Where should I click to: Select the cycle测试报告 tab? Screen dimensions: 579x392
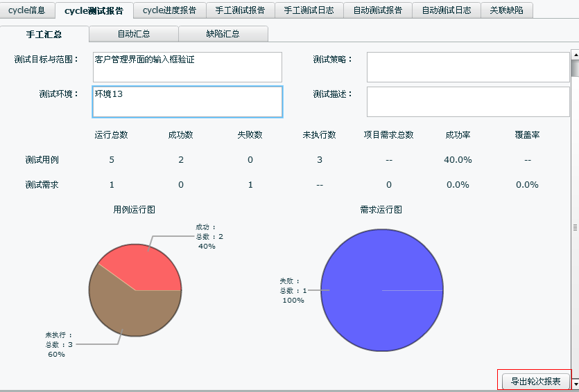(94, 10)
